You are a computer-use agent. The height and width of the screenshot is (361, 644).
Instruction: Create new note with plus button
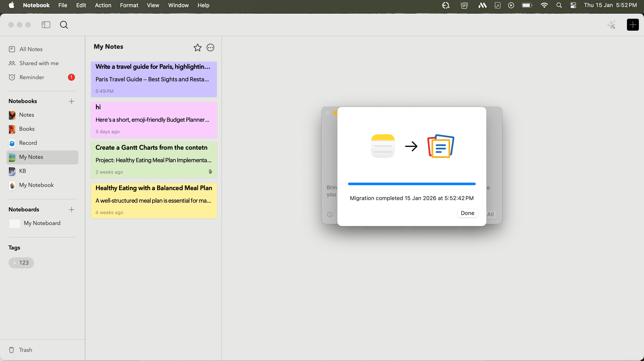pyautogui.click(x=632, y=25)
